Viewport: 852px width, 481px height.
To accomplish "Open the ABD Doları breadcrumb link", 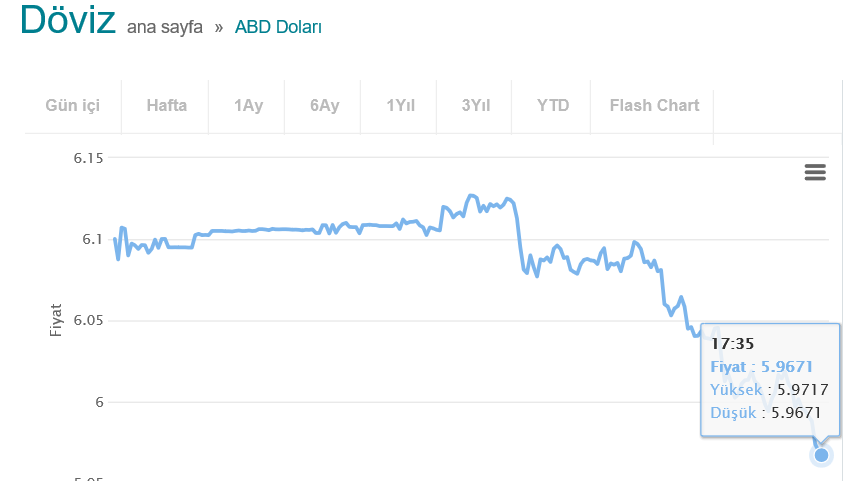I will click(x=278, y=27).
